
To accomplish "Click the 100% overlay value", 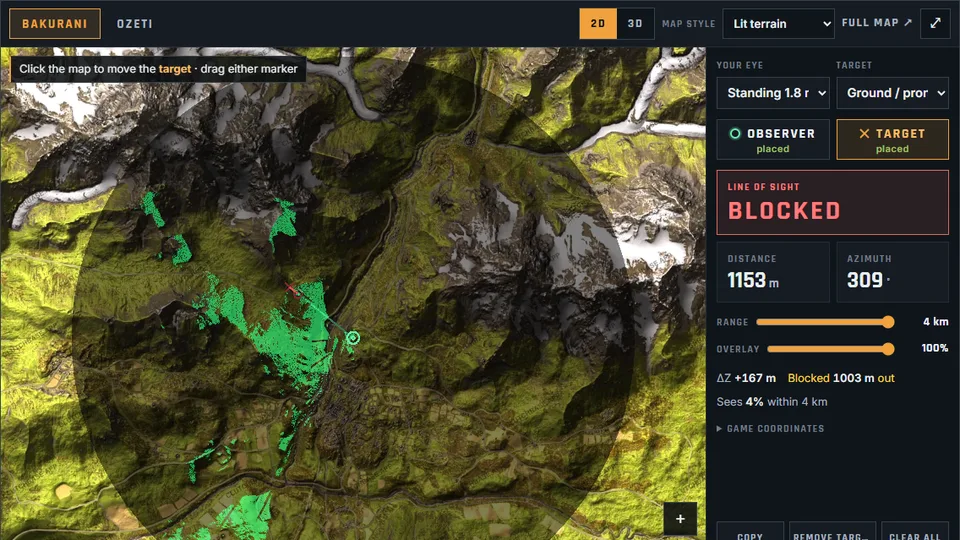I will (x=935, y=348).
